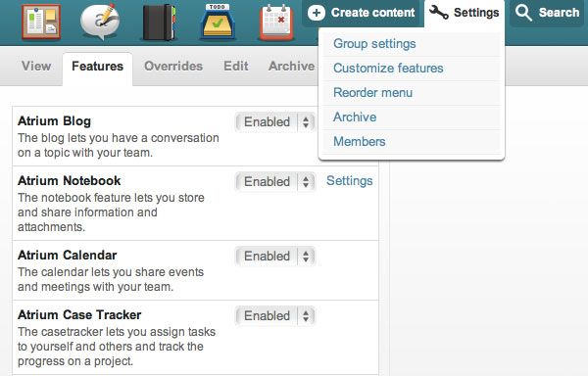This screenshot has height=376, width=588.
Task: Open the dashboard corkboard icon
Action: click(41, 22)
